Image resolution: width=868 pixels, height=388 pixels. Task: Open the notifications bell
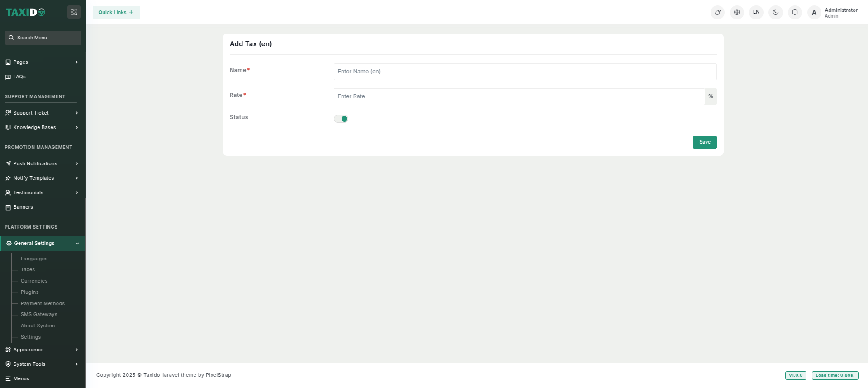pos(795,12)
